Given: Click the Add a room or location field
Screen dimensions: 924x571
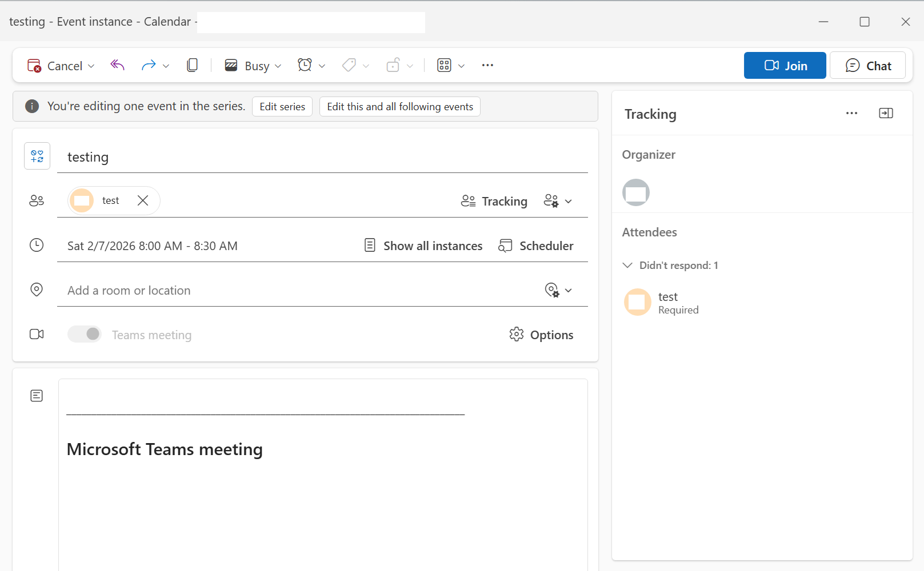Looking at the screenshot, I should pos(299,291).
